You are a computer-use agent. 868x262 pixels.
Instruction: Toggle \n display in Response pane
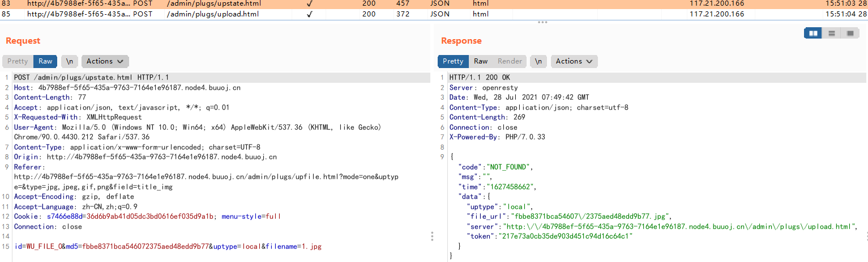click(538, 61)
